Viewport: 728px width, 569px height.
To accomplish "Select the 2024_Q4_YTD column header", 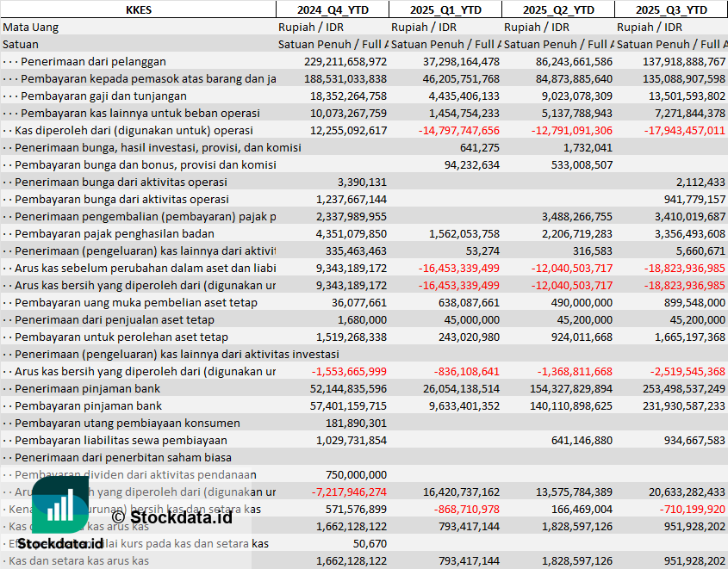I will click(x=332, y=9).
